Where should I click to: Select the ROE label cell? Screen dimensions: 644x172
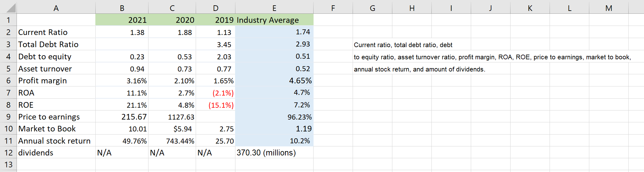56,105
